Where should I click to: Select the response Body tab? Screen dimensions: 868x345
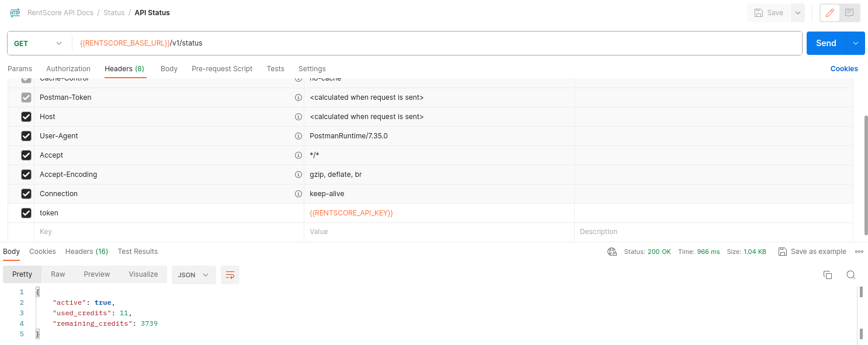coord(11,252)
